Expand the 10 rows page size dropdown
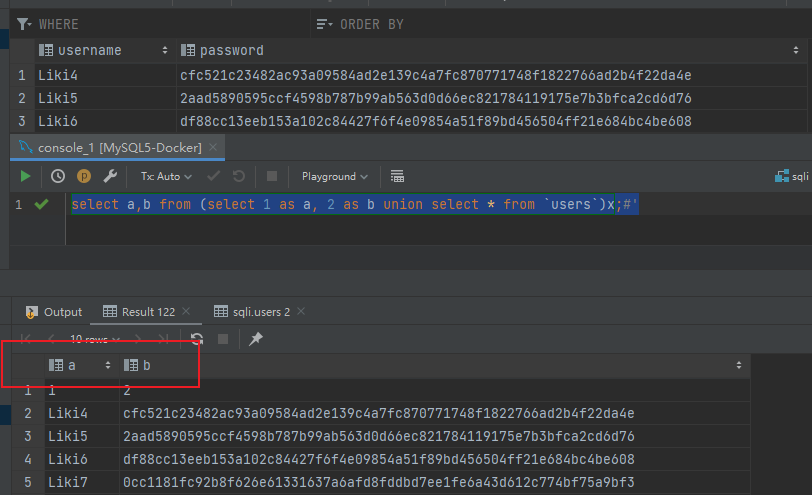The image size is (812, 495). [96, 339]
